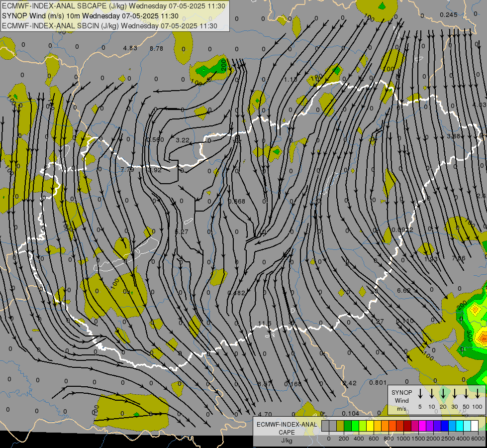This screenshot has height=448, width=487.
Task: Click the 7.79 value on the map
Action: pos(127,169)
